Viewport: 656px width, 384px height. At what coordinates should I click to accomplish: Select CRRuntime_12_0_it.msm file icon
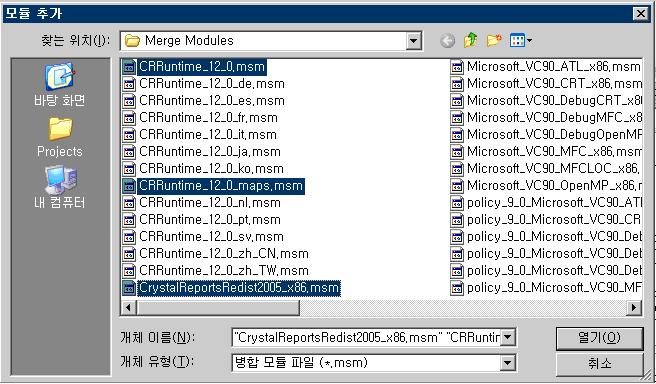click(x=129, y=135)
